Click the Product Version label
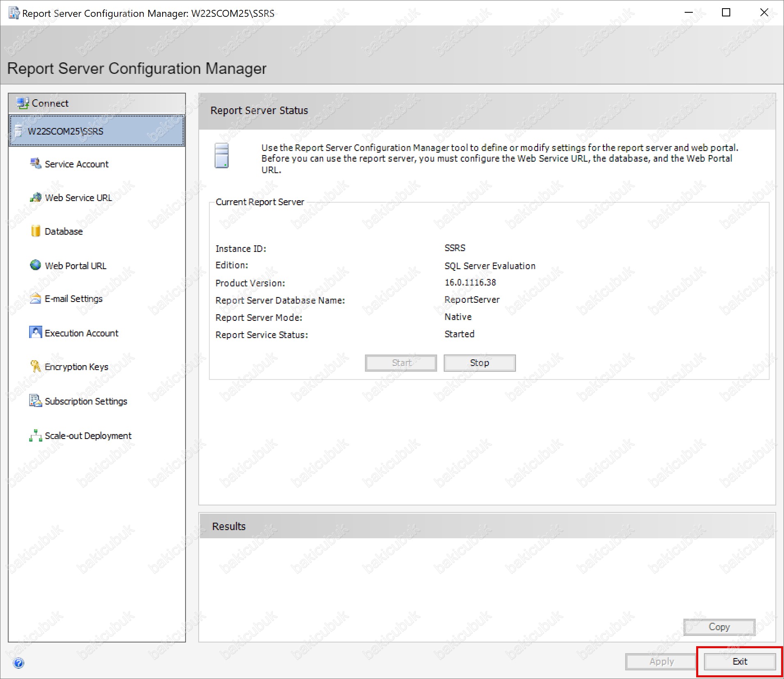Image resolution: width=784 pixels, height=679 pixels. point(250,283)
